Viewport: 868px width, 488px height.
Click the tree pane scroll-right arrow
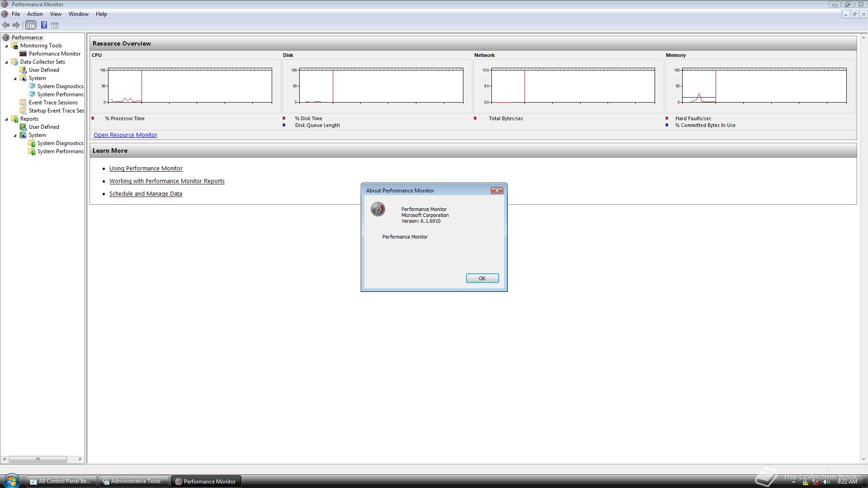point(80,459)
